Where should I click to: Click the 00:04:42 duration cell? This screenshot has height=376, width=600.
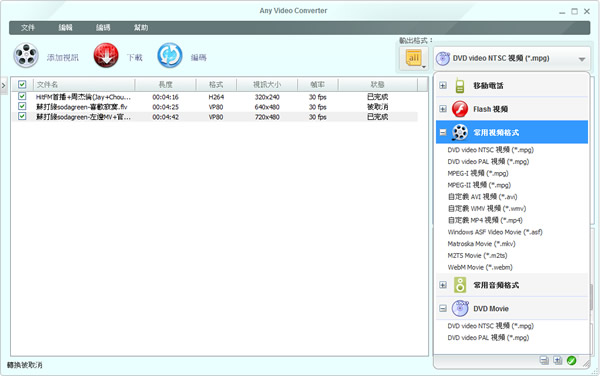click(x=165, y=117)
